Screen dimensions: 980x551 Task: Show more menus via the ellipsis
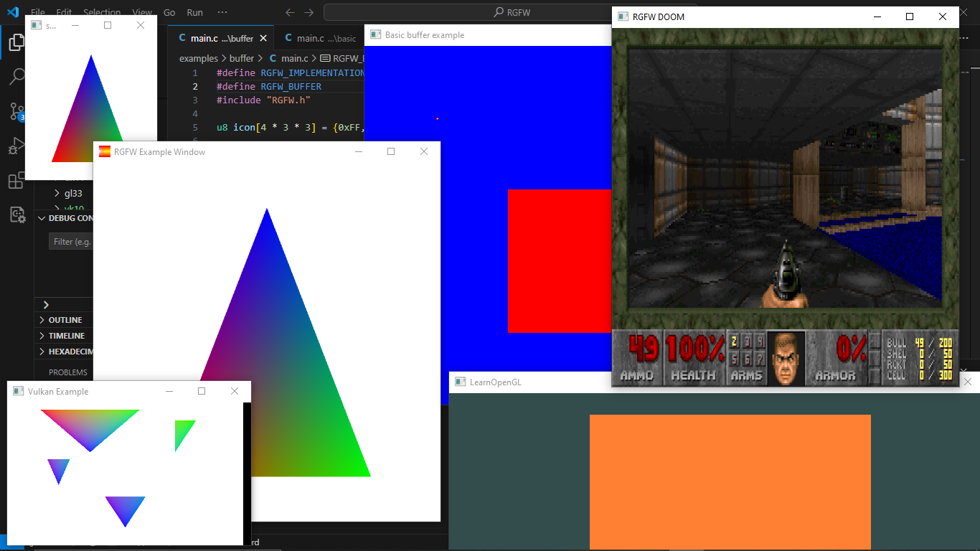[x=222, y=12]
